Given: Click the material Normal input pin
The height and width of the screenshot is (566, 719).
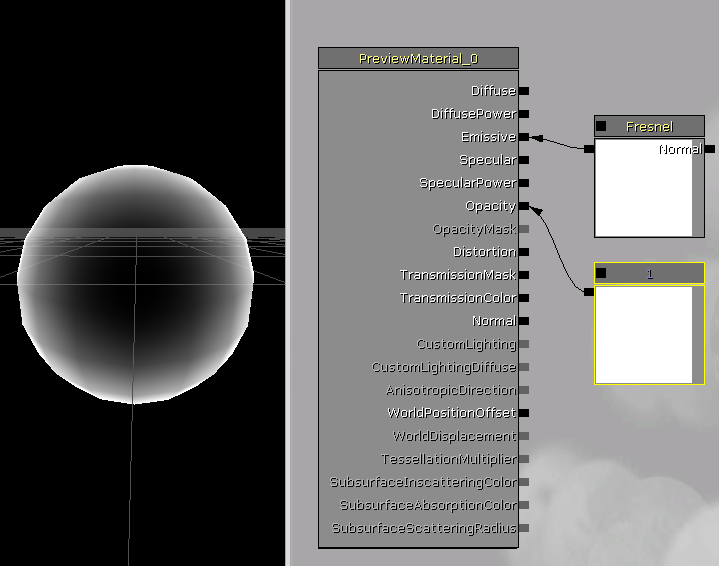Looking at the screenshot, I should [524, 321].
